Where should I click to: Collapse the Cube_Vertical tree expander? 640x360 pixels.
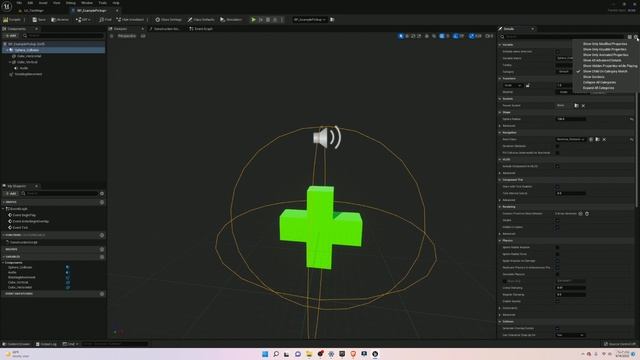pos(10,62)
